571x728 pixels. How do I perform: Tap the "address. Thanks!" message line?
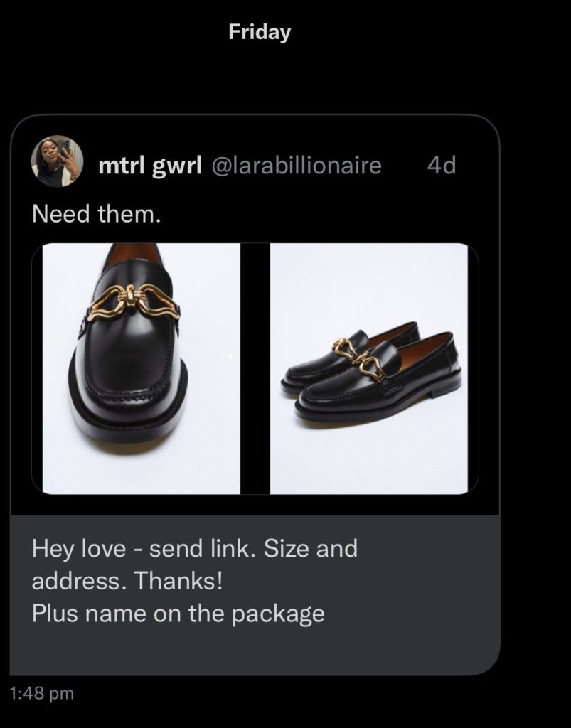127,581
